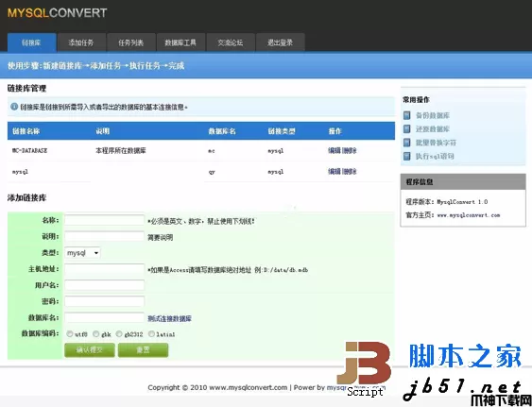Open the 链接库 tab

pos(31,42)
